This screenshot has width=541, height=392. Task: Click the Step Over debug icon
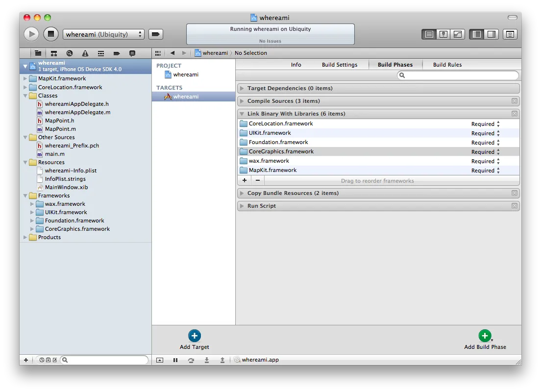(191, 360)
